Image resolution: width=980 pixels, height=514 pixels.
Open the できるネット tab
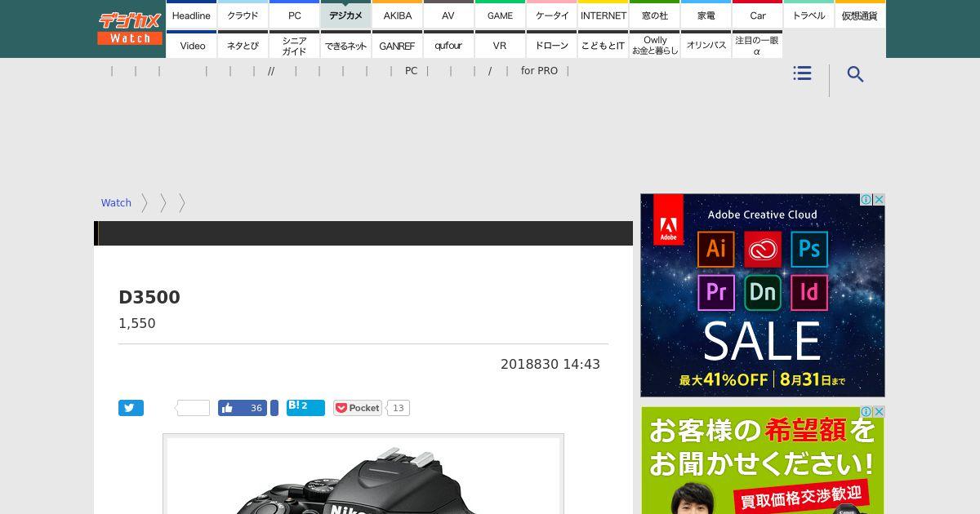345,45
